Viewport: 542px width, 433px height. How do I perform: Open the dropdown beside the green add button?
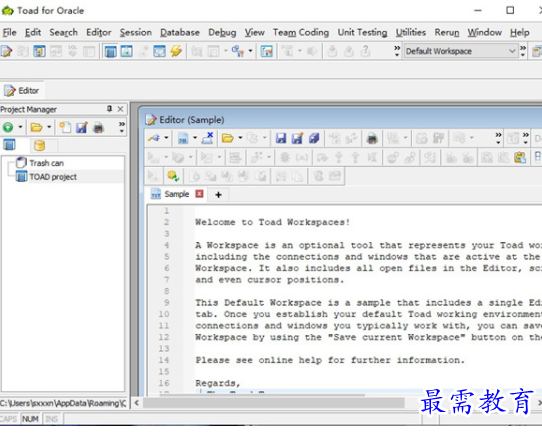point(20,128)
